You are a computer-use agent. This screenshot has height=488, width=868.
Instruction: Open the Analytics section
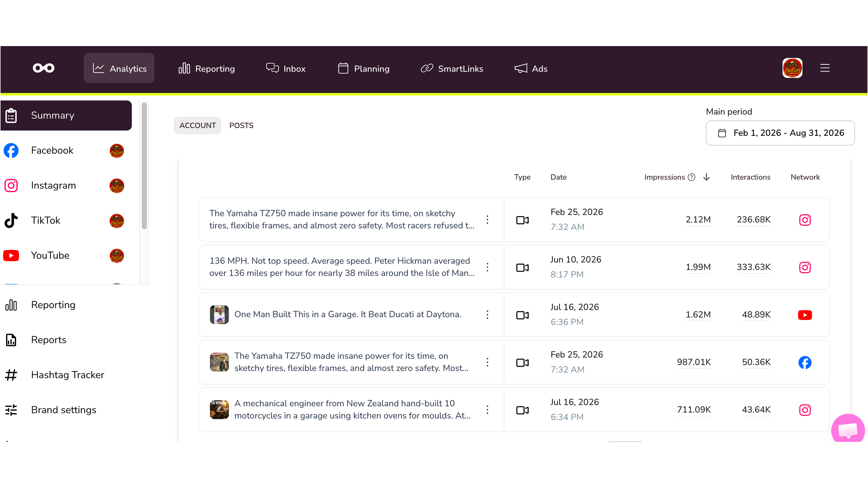[119, 68]
